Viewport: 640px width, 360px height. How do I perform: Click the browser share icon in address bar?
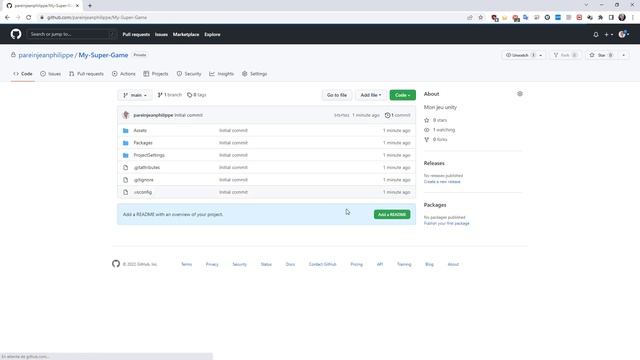click(x=470, y=18)
